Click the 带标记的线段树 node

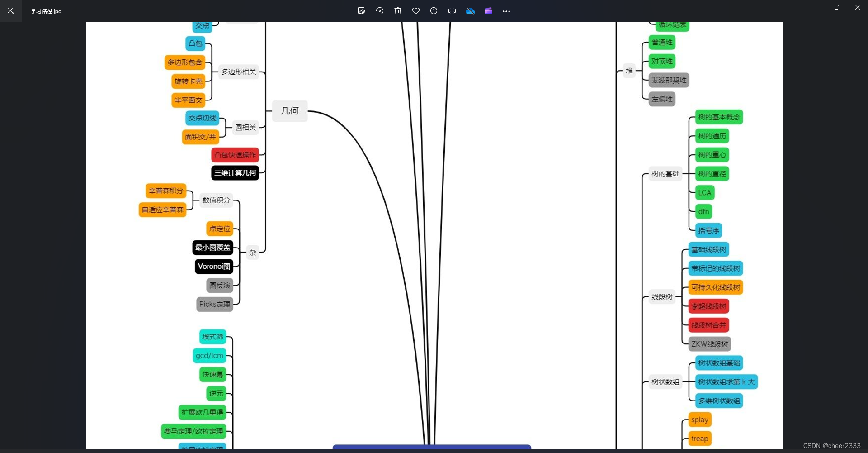pyautogui.click(x=716, y=268)
